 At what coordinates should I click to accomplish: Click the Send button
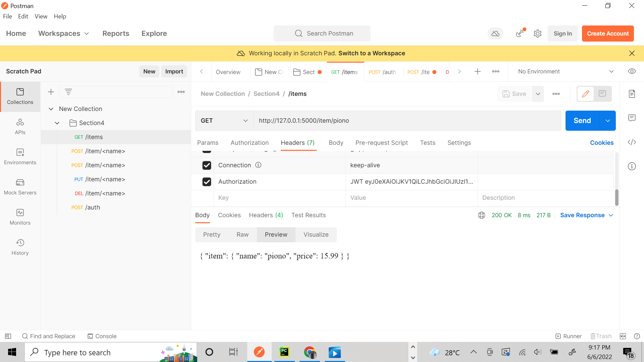pyautogui.click(x=582, y=121)
